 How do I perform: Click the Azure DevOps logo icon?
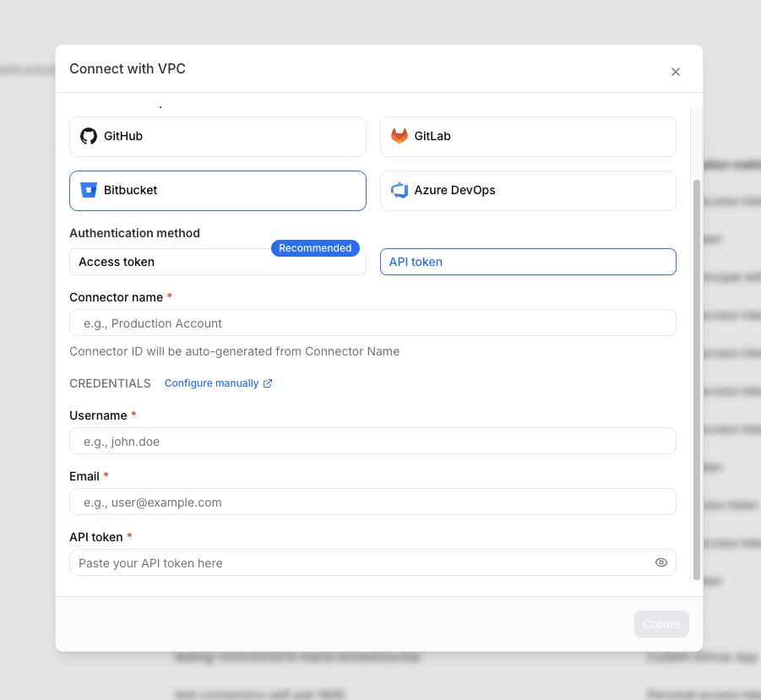tap(400, 190)
